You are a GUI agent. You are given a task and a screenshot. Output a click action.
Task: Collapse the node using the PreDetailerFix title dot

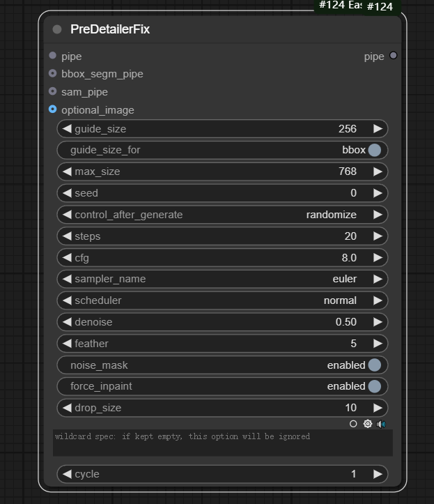pyautogui.click(x=57, y=29)
